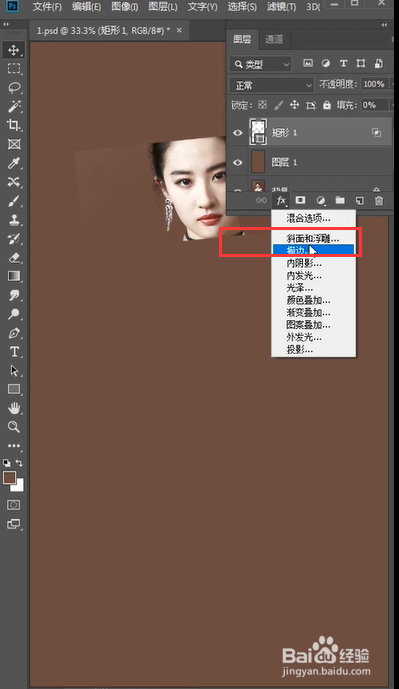Image resolution: width=399 pixels, height=689 pixels.
Task: Select the Eraser tool
Action: pyautogui.click(x=14, y=257)
